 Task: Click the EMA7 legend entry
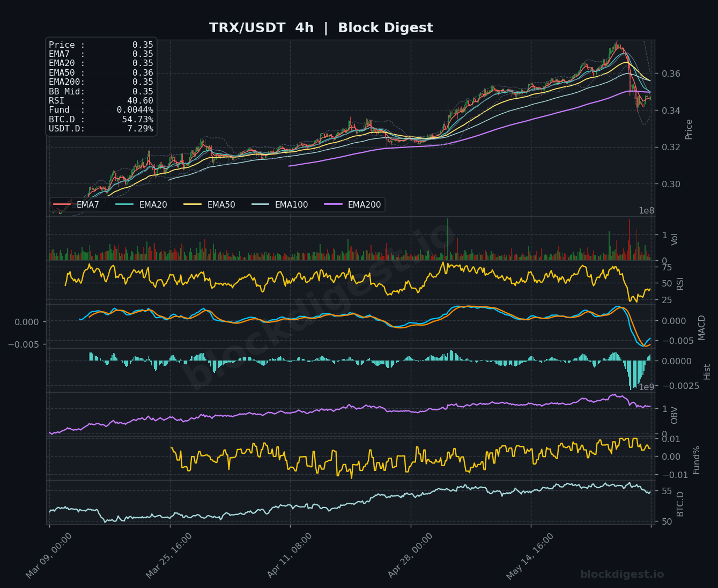pyautogui.click(x=76, y=204)
